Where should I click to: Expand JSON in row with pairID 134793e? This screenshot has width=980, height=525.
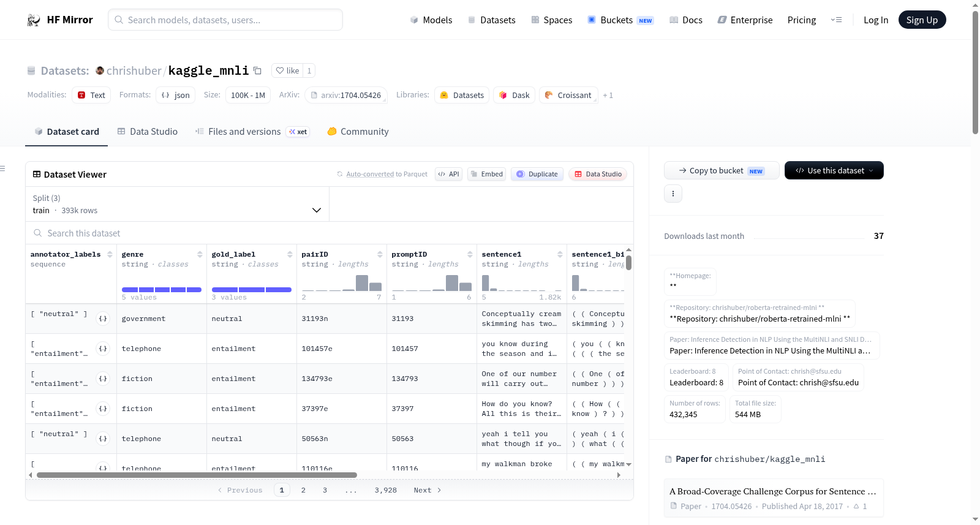tap(103, 379)
